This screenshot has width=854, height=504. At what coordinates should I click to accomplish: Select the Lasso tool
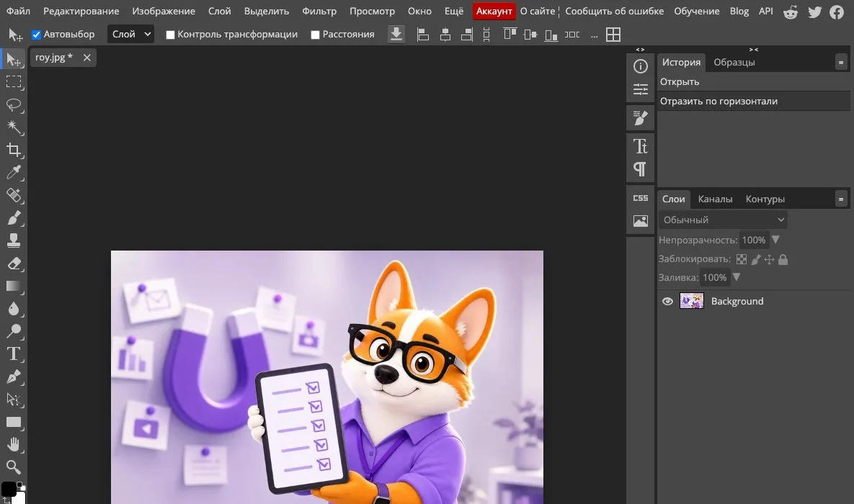pos(14,105)
